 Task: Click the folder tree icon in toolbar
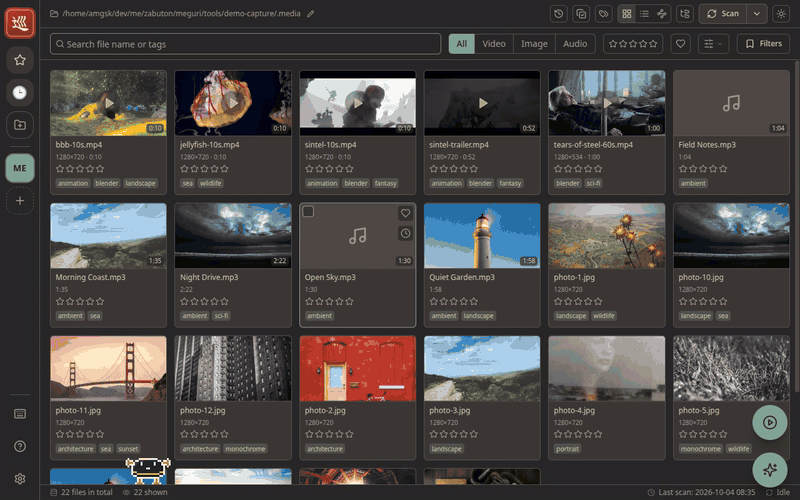(685, 14)
